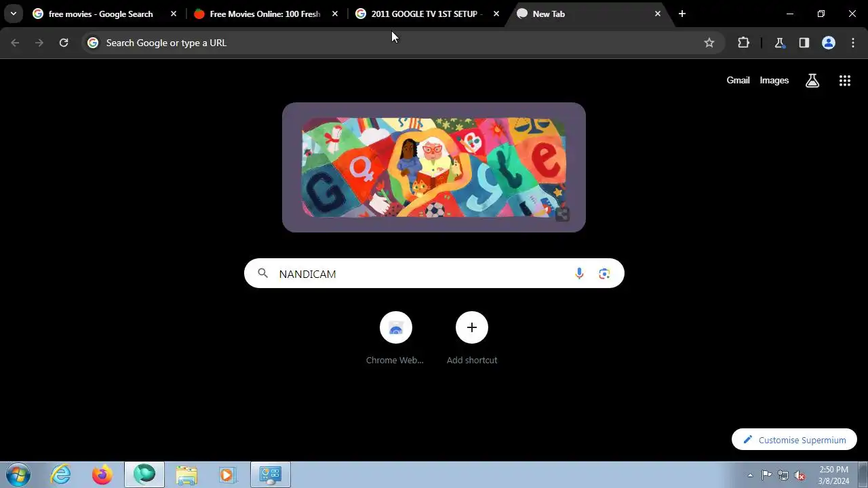Open a new tab with plus button
Screen dimensions: 868x488
682,14
